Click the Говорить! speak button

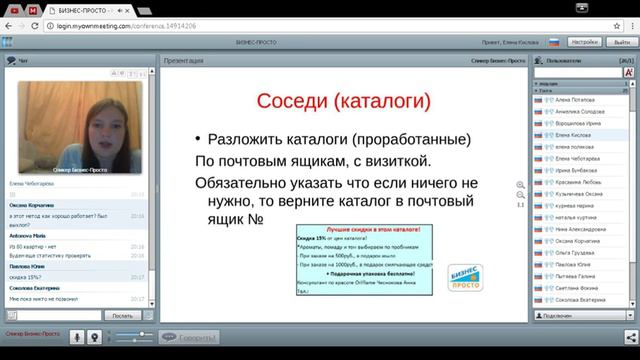(189, 337)
